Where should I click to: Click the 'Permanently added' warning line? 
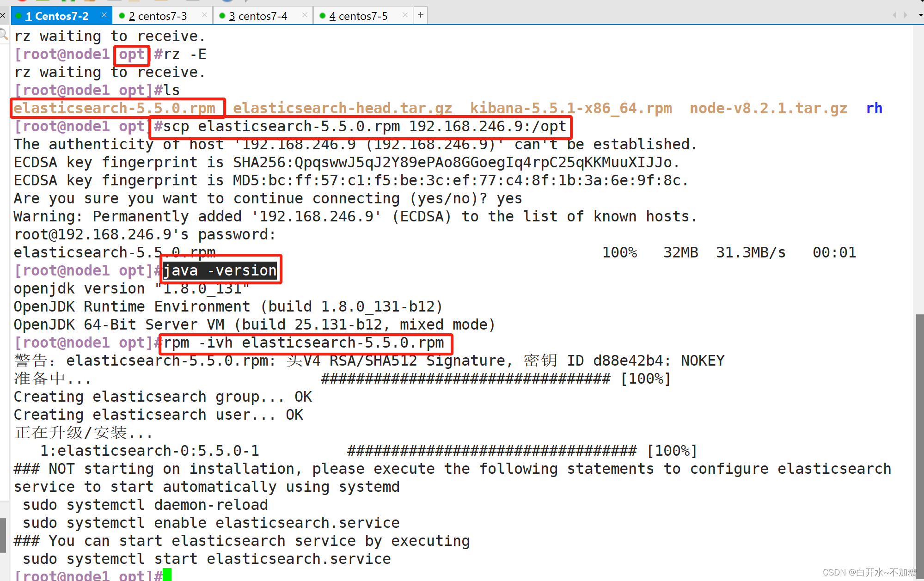tap(355, 216)
